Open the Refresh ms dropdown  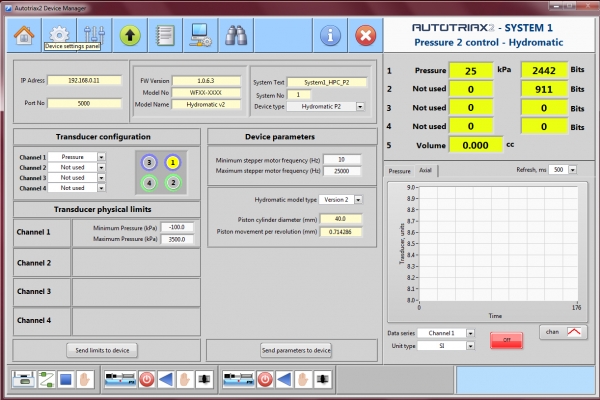click(572, 170)
